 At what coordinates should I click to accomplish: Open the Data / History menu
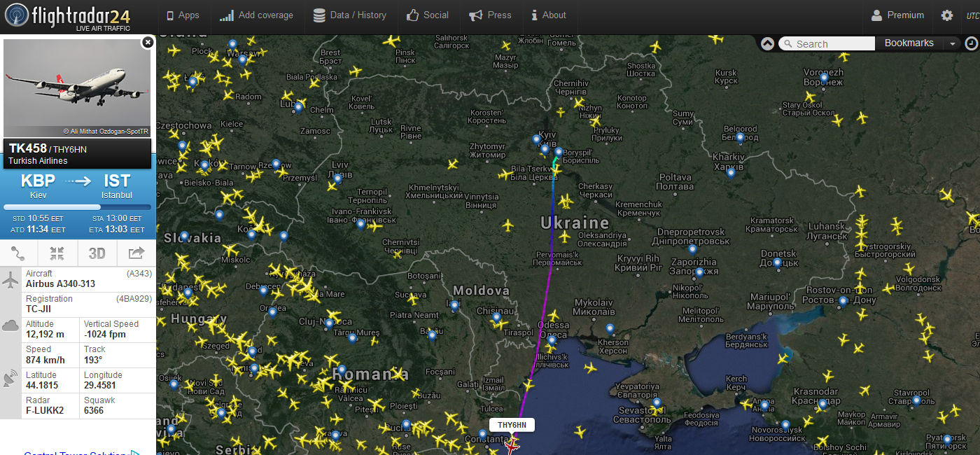[x=349, y=15]
